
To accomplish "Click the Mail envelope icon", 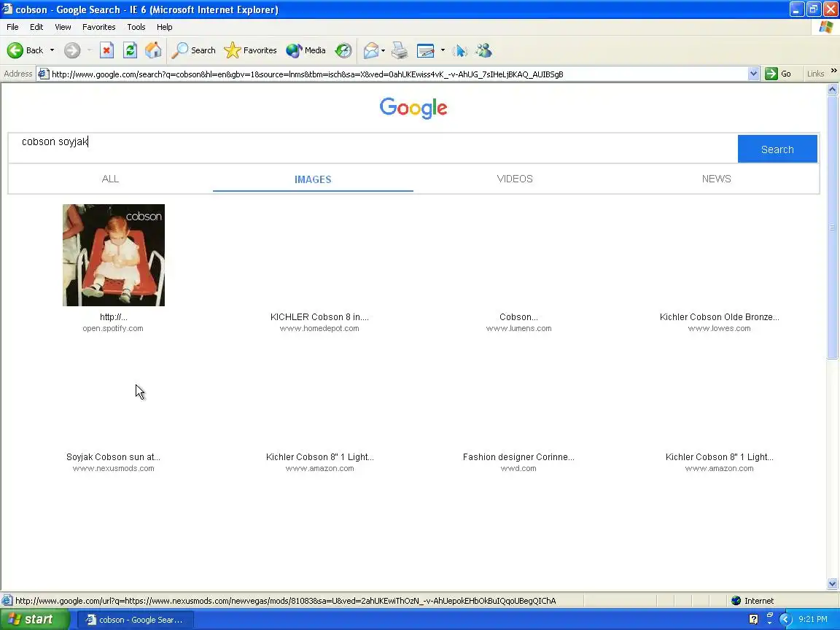I will (370, 50).
